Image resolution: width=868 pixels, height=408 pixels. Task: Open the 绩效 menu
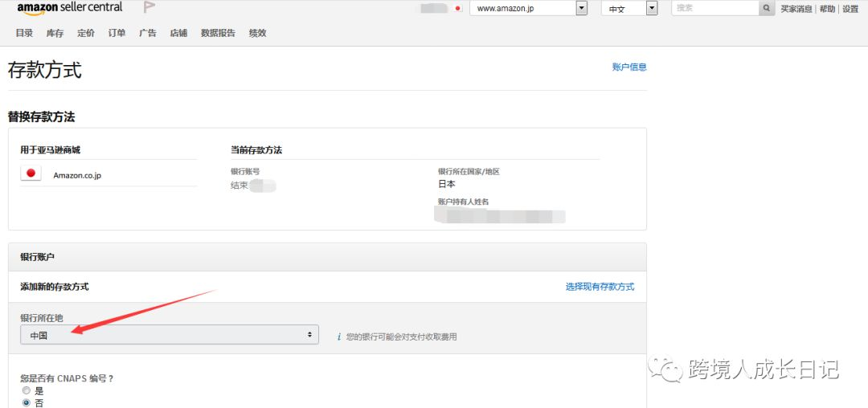point(258,33)
